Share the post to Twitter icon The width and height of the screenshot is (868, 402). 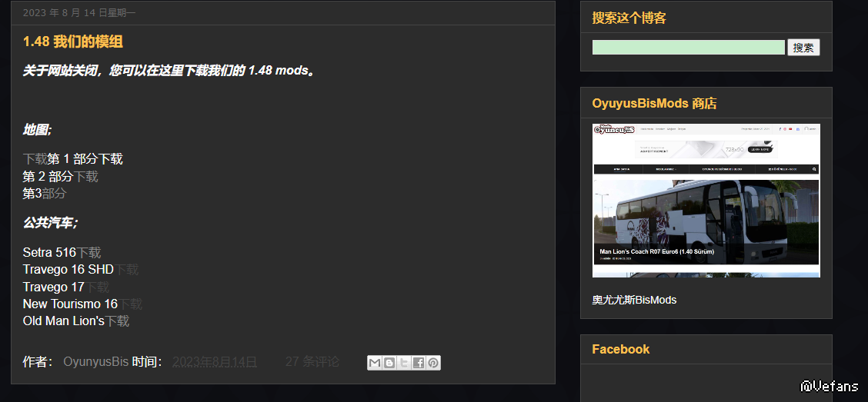point(404,363)
